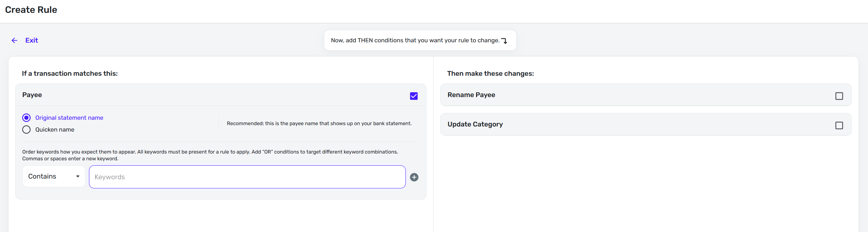The height and width of the screenshot is (232, 868).
Task: Click the "Quicken name" label text
Action: [x=55, y=130]
